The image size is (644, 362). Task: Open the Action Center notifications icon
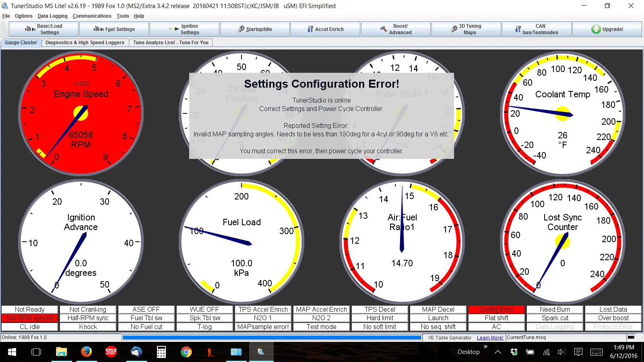[578, 352]
